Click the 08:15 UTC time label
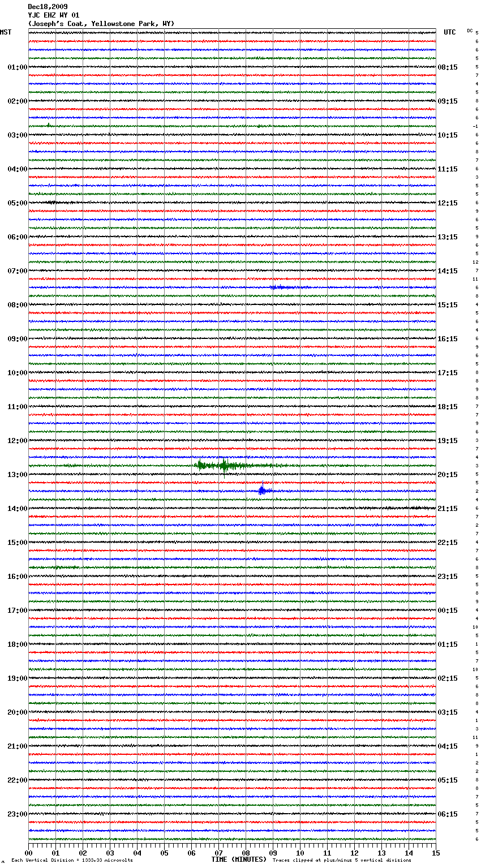Image resolution: width=481 pixels, height=868 pixels. (x=448, y=67)
